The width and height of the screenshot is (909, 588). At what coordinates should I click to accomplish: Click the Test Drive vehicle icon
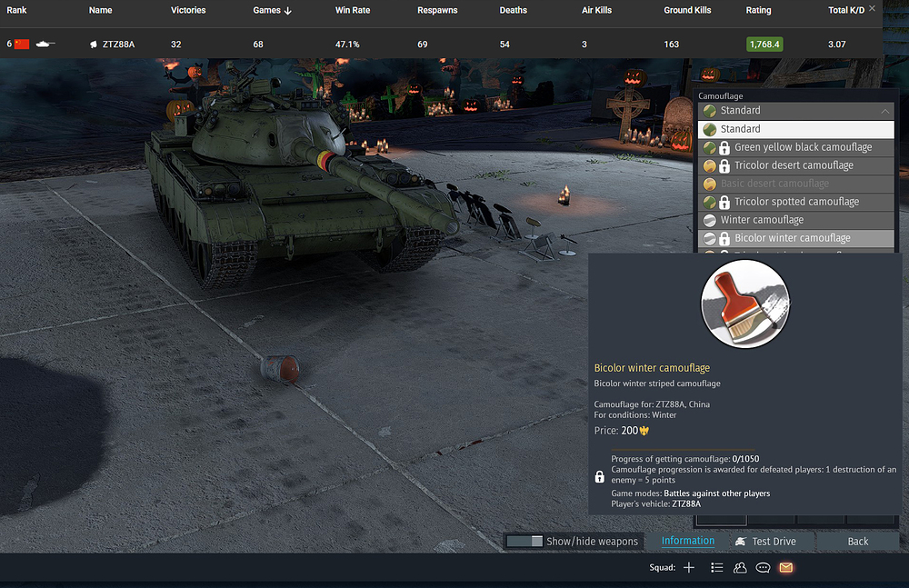click(x=740, y=541)
